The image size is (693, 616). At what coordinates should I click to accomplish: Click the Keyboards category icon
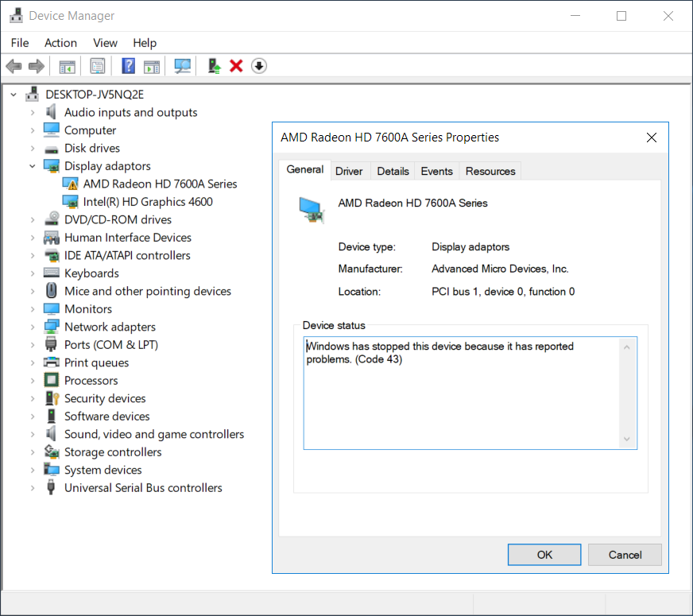click(52, 272)
